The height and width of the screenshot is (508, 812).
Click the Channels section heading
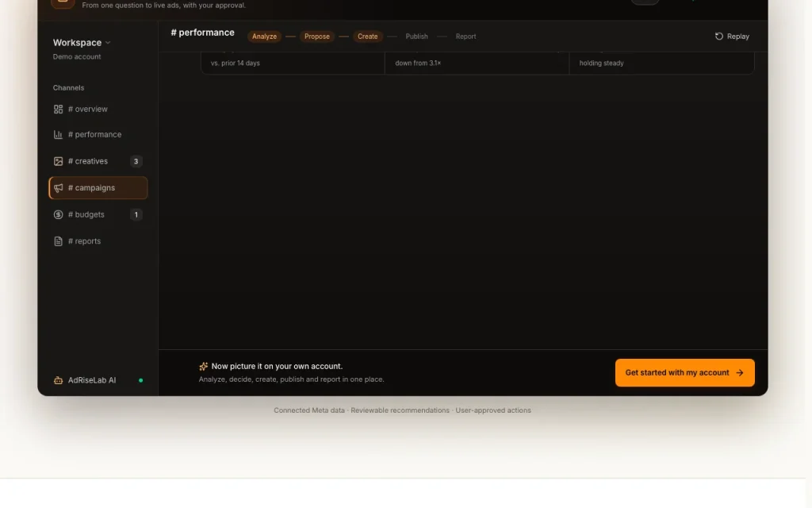pyautogui.click(x=68, y=87)
